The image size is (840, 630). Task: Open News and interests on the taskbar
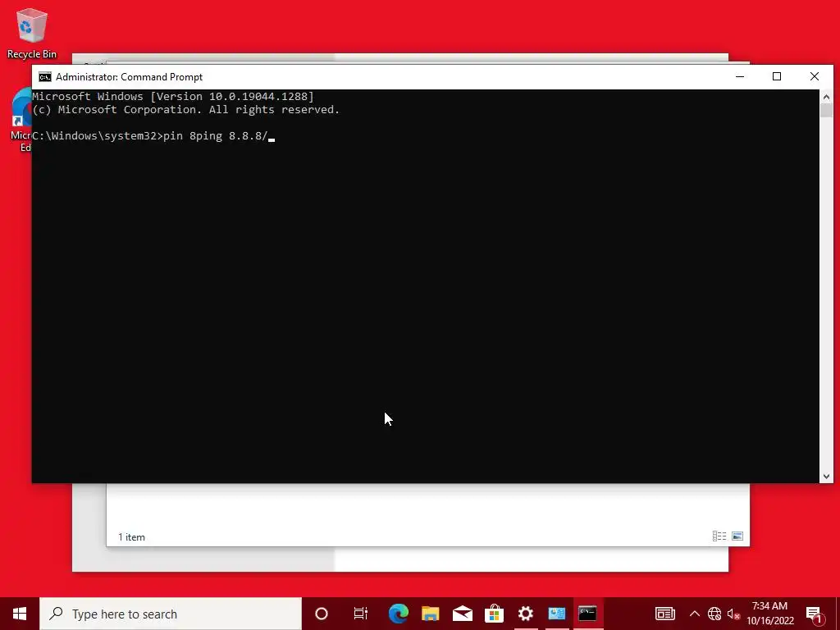coord(664,614)
